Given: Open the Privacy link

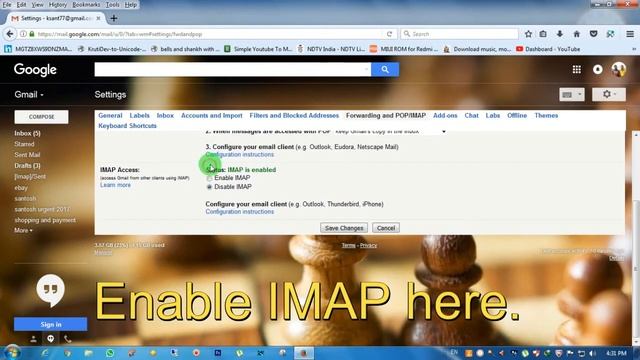Looking at the screenshot, I should (369, 245).
